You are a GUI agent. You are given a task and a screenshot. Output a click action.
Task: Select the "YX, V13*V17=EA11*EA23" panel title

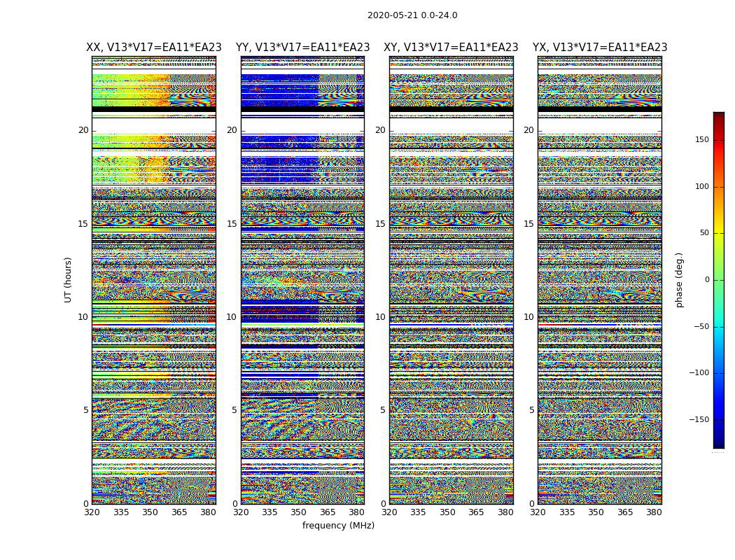(600, 48)
